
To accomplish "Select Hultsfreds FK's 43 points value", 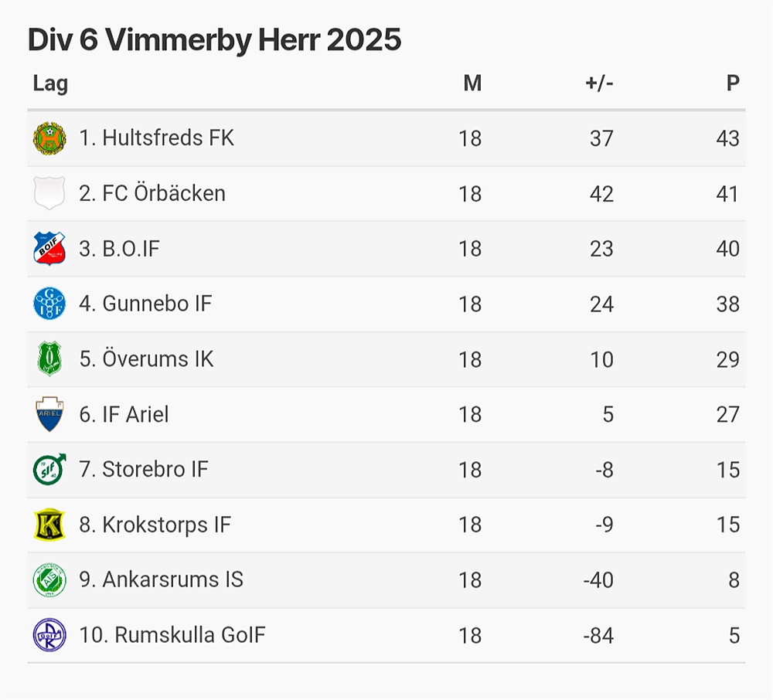I will (x=727, y=138).
